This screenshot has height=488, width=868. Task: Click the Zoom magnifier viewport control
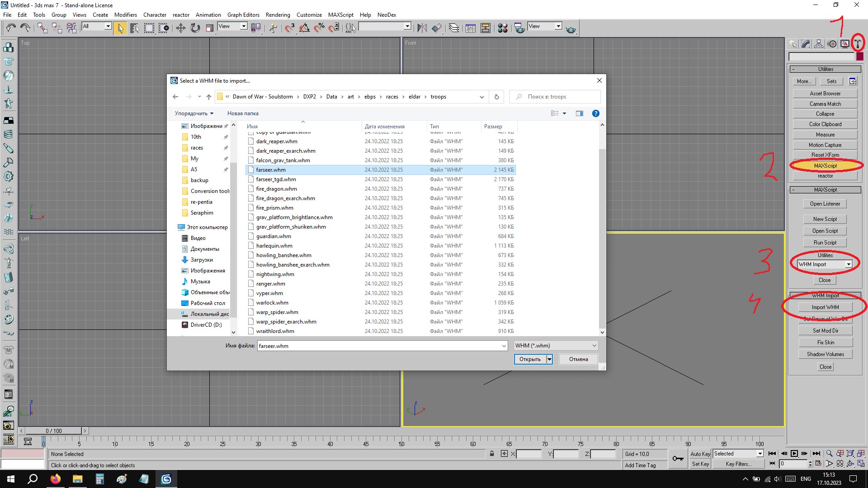click(x=829, y=454)
